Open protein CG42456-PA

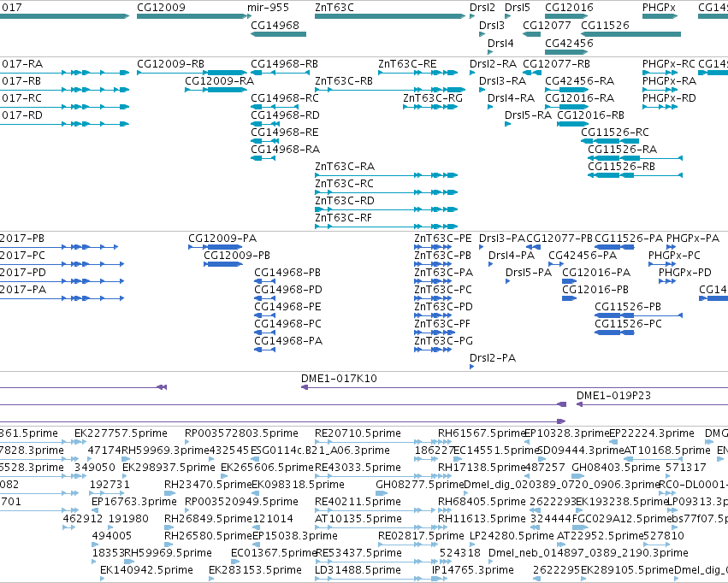coord(583,256)
